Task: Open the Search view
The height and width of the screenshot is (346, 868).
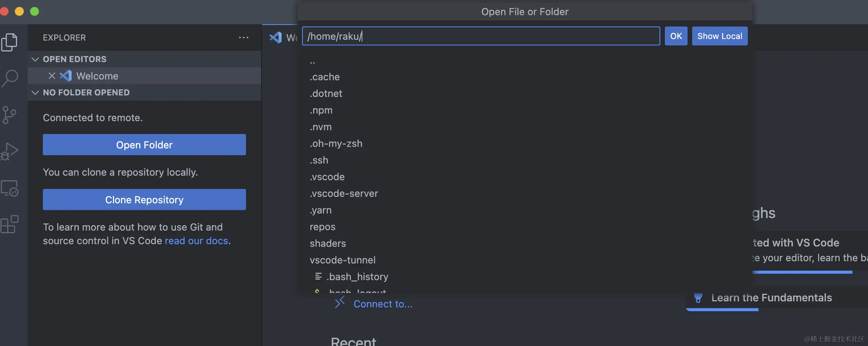Action: 10,78
